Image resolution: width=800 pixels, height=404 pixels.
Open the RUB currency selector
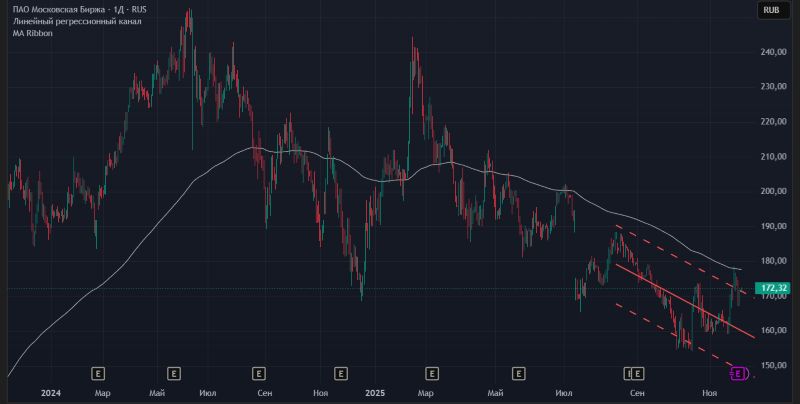[x=771, y=10]
